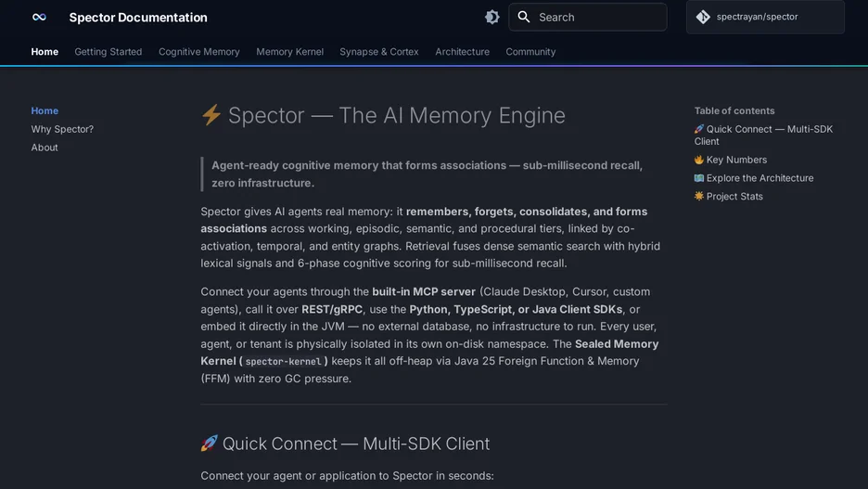This screenshot has width=868, height=489.
Task: Click the bold Python, TypeScript, or Java Client SDKs text
Action: pos(516,309)
